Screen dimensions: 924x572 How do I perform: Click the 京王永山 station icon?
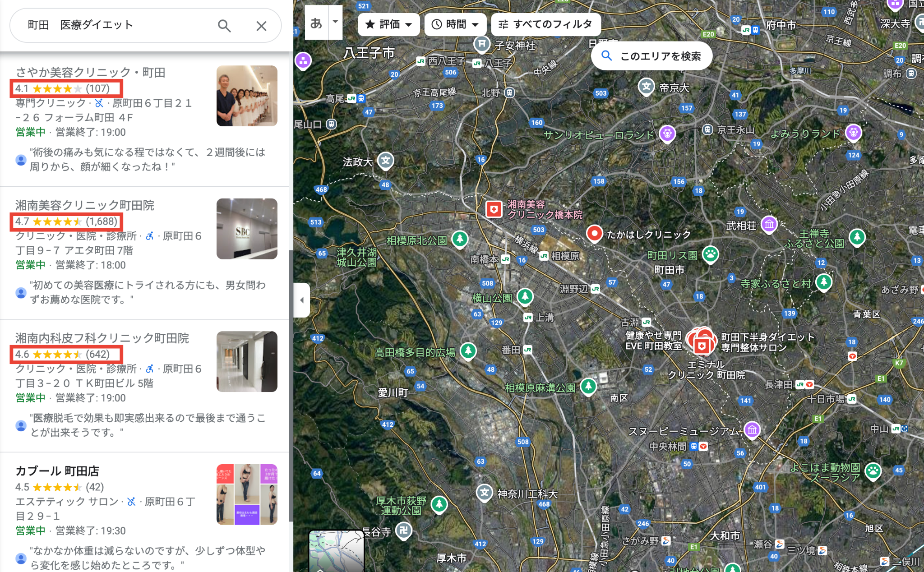[707, 130]
